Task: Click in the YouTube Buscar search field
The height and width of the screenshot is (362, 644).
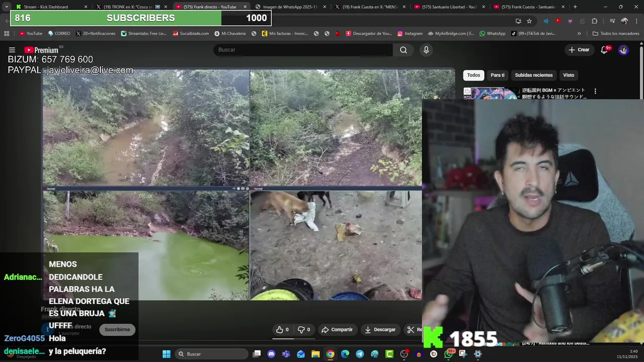Action: coord(303,50)
